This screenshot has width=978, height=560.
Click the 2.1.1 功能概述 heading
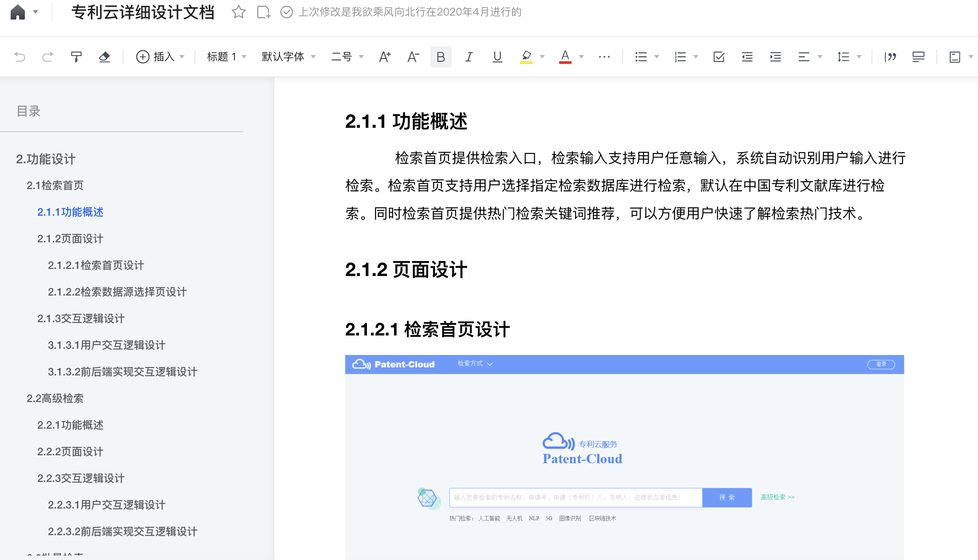pyautogui.click(x=406, y=121)
